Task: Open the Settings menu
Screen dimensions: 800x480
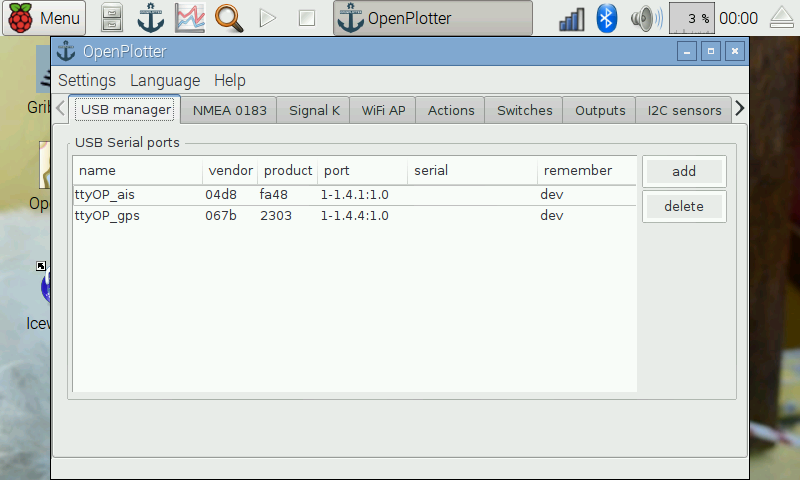Action: point(87,81)
